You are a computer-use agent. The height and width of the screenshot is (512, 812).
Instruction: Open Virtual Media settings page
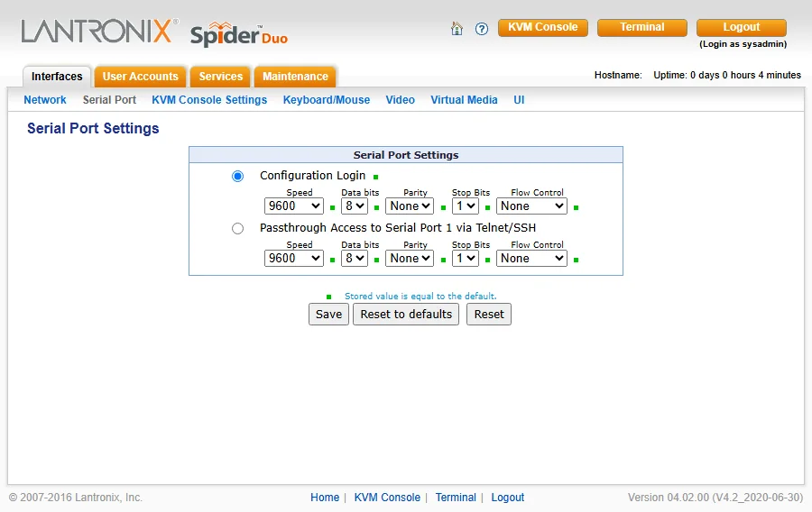(464, 100)
